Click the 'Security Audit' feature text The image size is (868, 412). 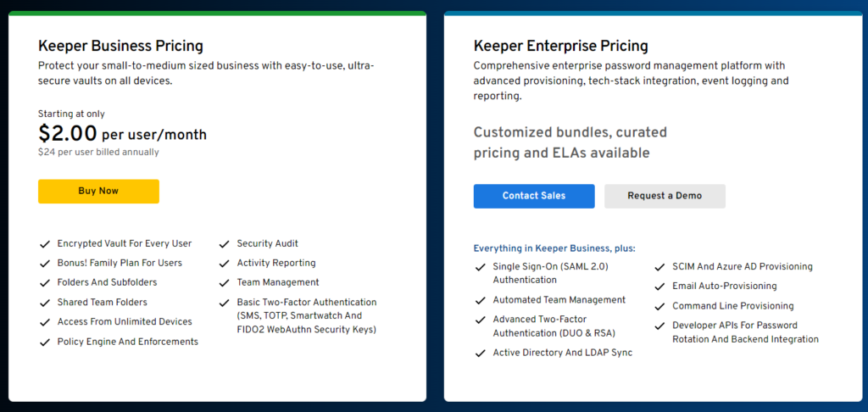267,243
